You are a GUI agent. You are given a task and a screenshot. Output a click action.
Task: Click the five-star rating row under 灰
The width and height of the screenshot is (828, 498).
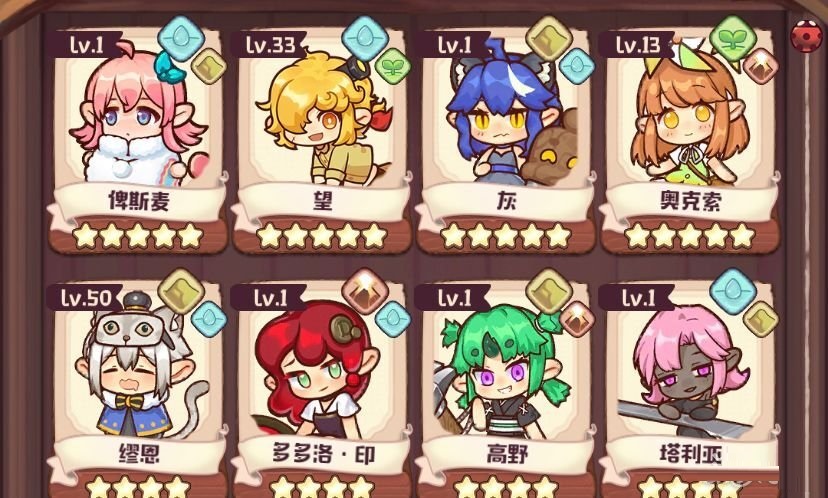click(x=506, y=236)
